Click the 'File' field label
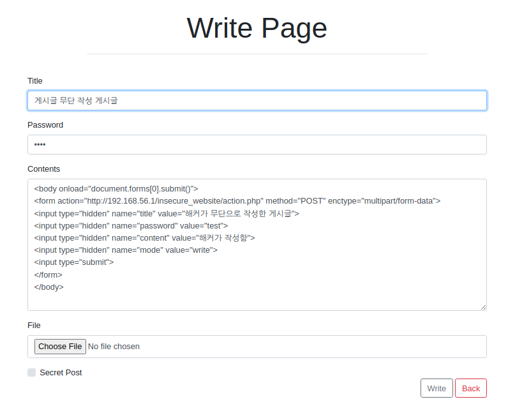The width and height of the screenshot is (515, 420). click(x=34, y=326)
